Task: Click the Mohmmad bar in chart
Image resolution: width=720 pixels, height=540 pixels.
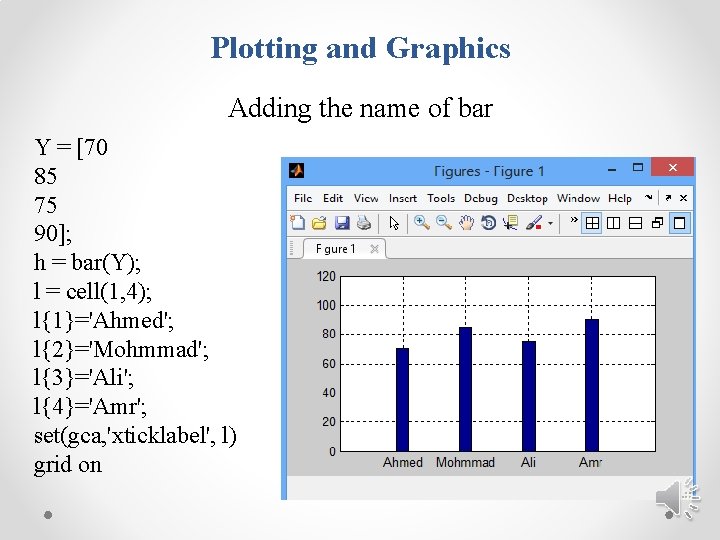Action: pyautogui.click(x=465, y=389)
